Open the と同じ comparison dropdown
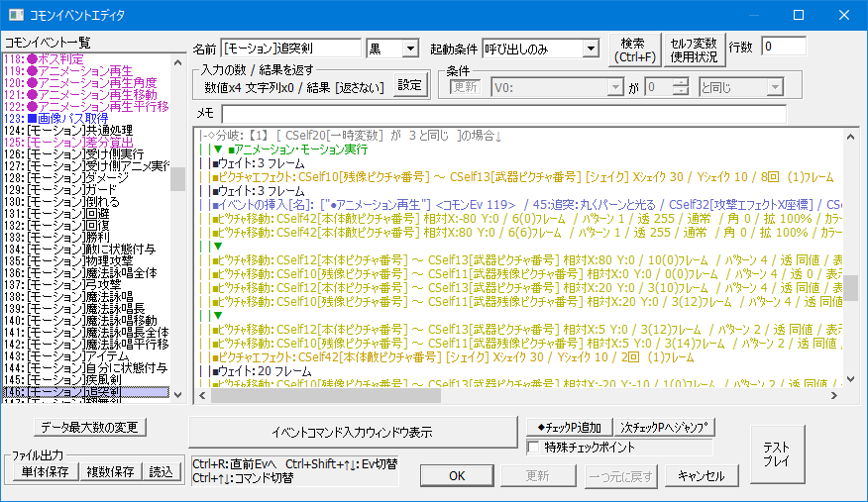The height and width of the screenshot is (502, 868). (775, 87)
